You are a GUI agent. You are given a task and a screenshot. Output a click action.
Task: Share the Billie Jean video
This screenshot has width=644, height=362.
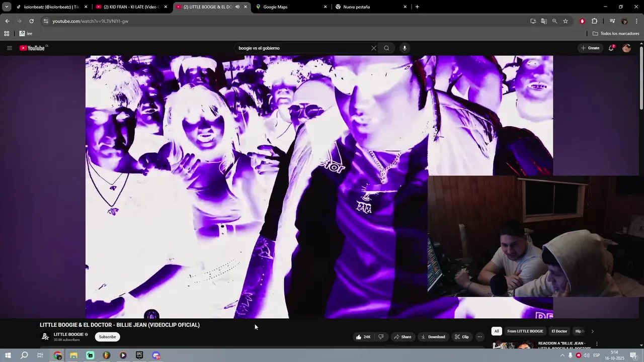(403, 337)
